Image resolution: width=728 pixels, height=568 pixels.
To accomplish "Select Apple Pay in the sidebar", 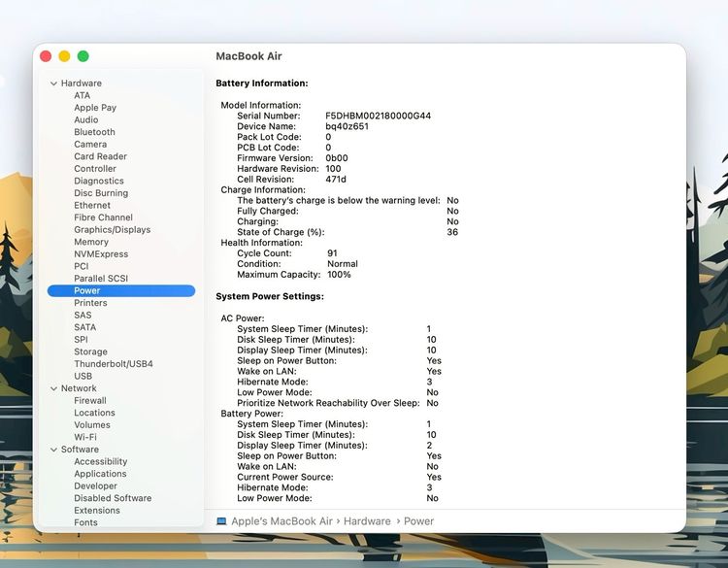I will tap(95, 108).
